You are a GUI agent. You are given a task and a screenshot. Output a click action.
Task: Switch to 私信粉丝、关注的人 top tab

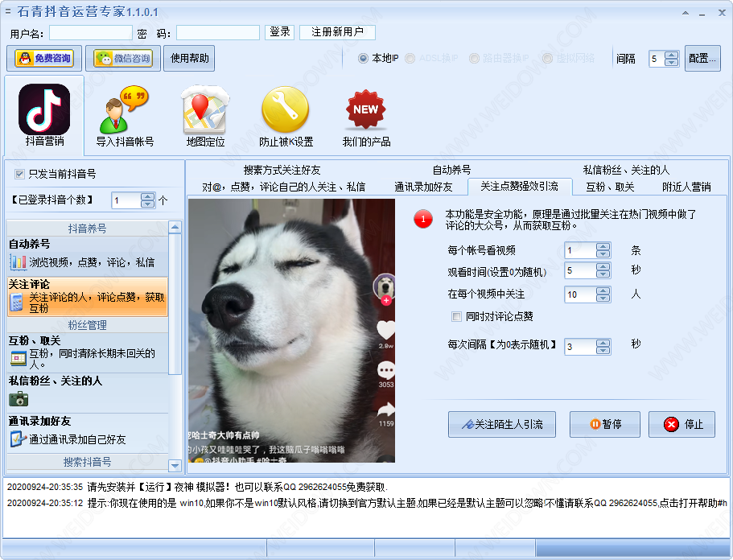tap(626, 170)
